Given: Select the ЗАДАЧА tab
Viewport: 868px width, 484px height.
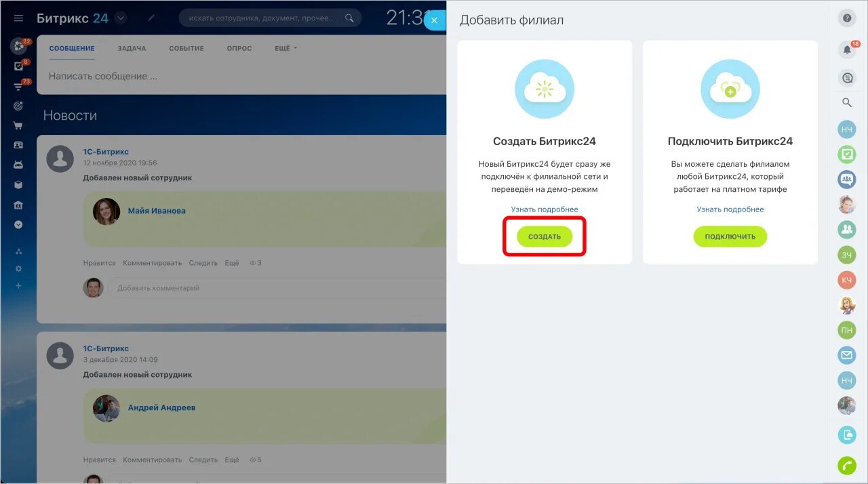Looking at the screenshot, I should point(132,48).
